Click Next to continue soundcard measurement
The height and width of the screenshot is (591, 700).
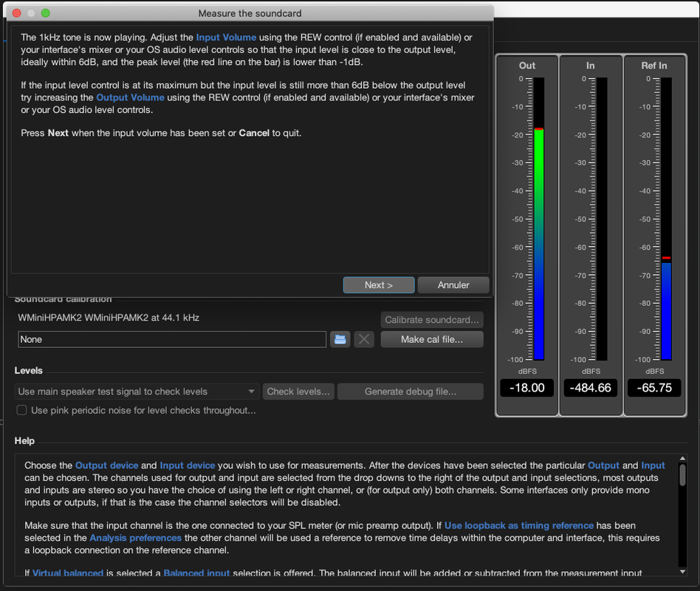tap(379, 285)
